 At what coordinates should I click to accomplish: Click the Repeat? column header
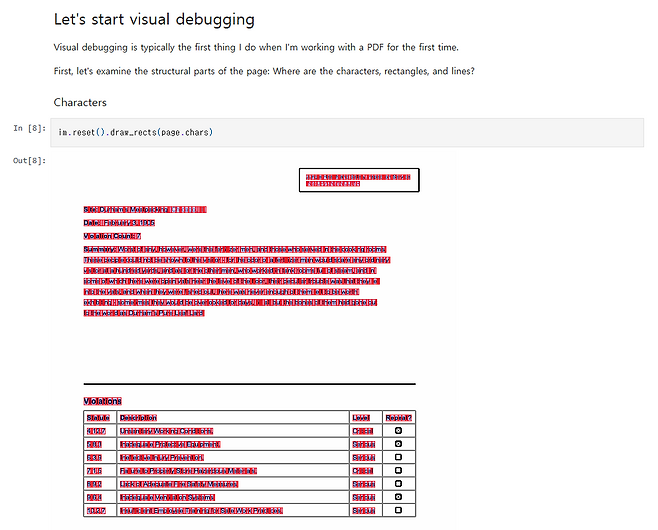(x=399, y=418)
